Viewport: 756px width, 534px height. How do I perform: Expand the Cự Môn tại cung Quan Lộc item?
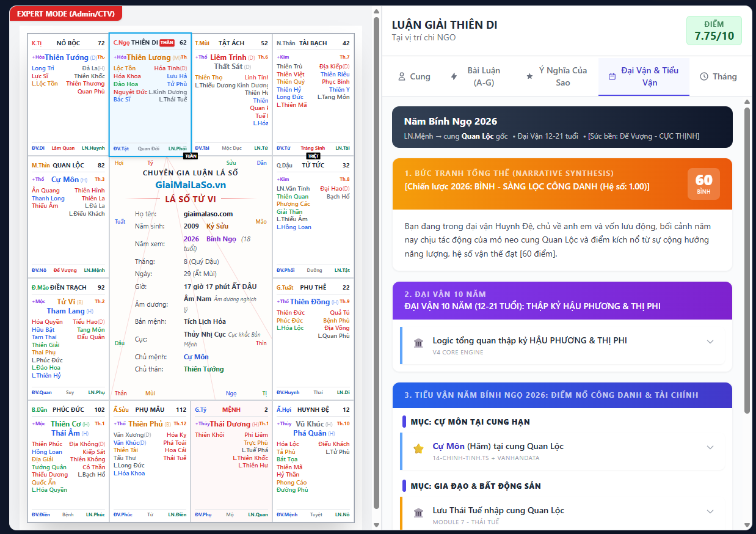tap(710, 447)
